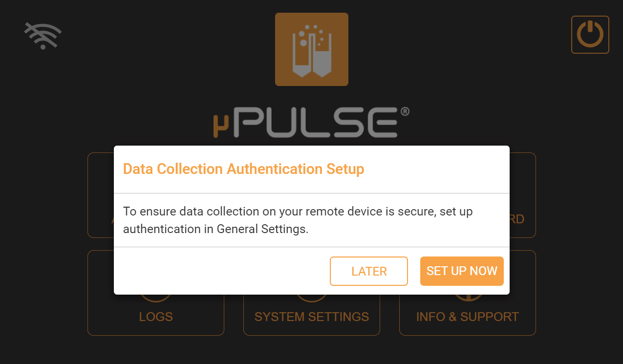Click the dialog message about General Settings
Image resolution: width=623 pixels, height=364 pixels.
[x=298, y=220]
